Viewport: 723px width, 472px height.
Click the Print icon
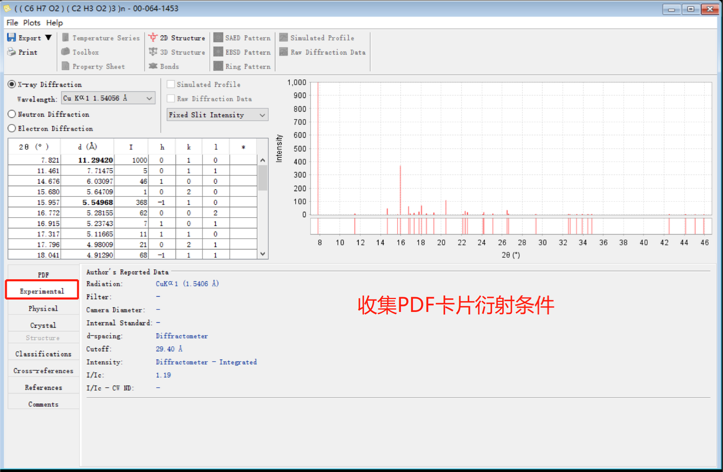tap(11, 52)
